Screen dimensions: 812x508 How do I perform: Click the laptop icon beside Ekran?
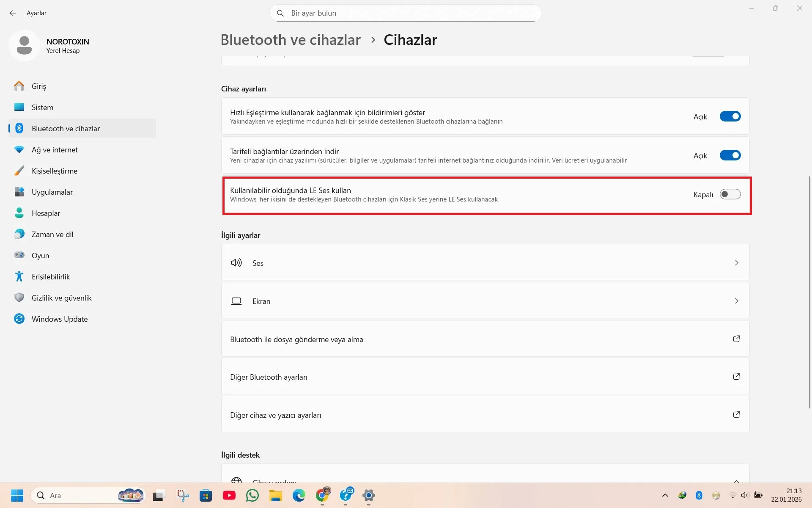[236, 301]
